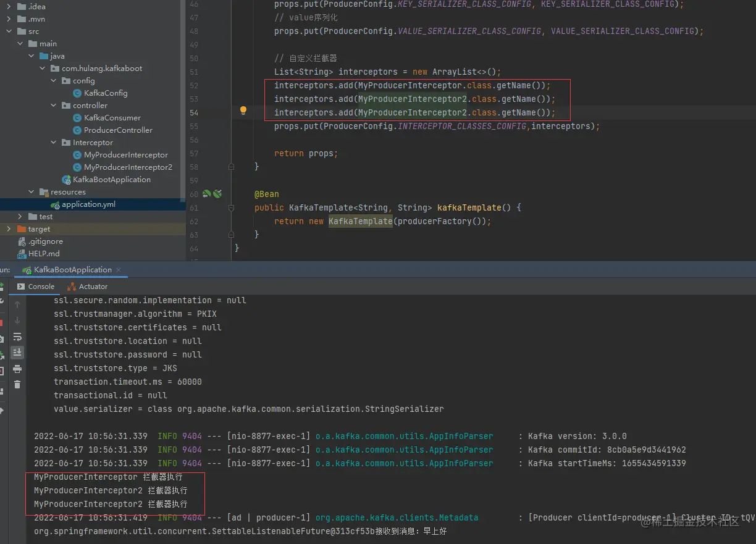756x544 pixels.
Task: Collapse the main folder
Action: click(20, 44)
